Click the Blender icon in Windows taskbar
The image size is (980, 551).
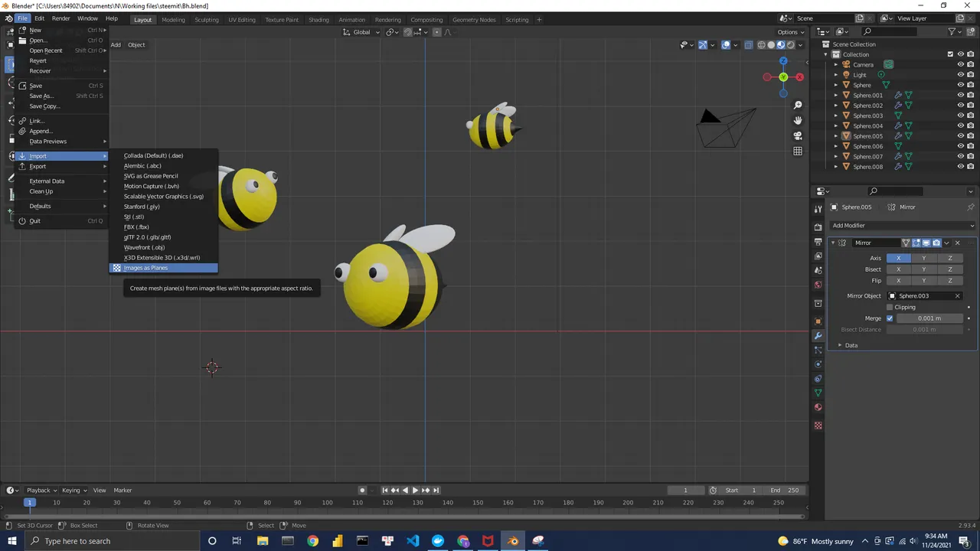pos(513,541)
